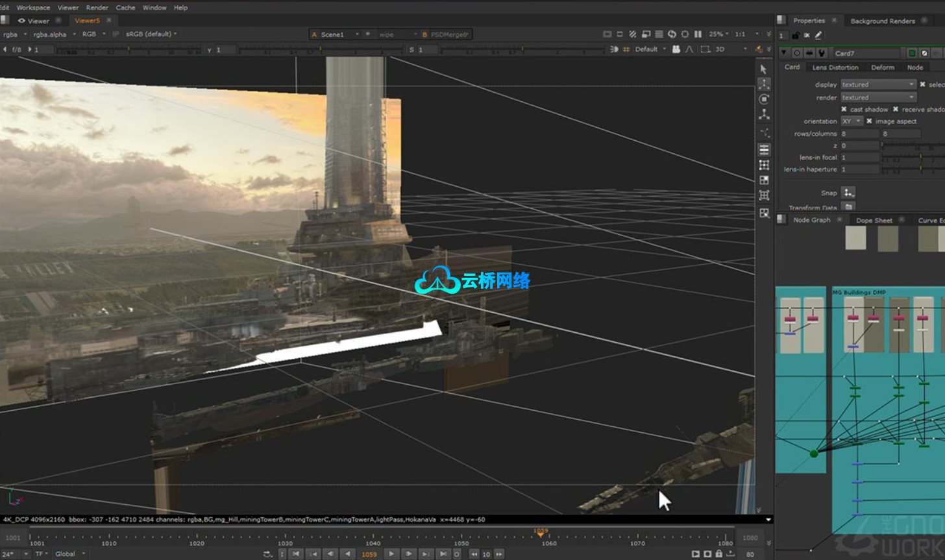Click the Transform Data folder icon
Image resolution: width=945 pixels, height=560 pixels.
click(848, 207)
